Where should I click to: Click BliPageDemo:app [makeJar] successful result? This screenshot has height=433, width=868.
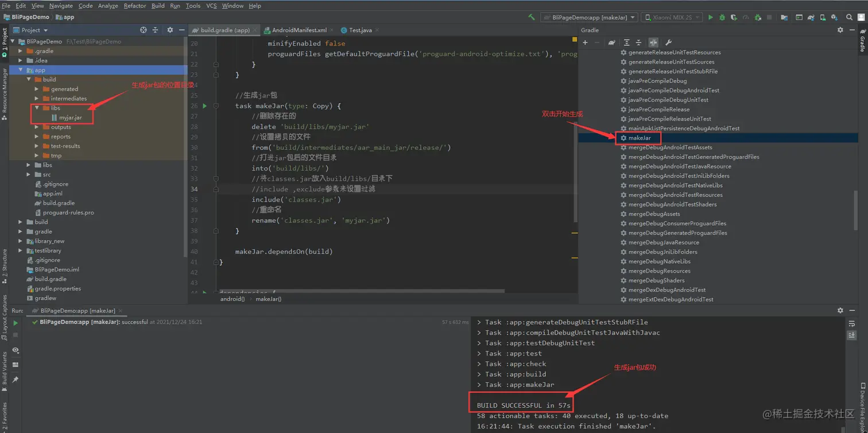(117, 322)
